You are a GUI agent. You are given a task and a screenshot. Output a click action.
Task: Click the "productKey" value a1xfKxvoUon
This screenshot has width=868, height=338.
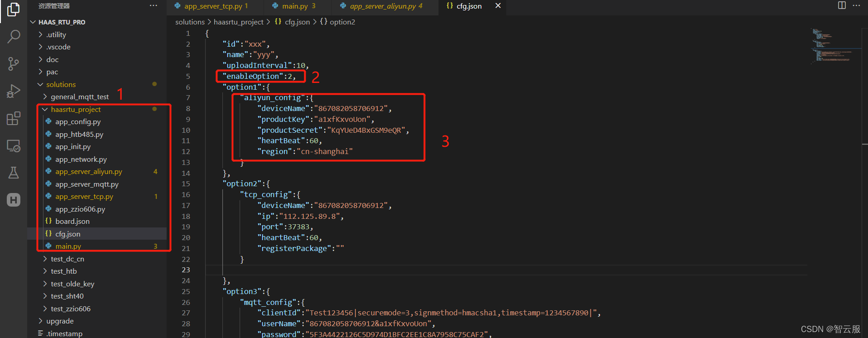pyautogui.click(x=342, y=119)
